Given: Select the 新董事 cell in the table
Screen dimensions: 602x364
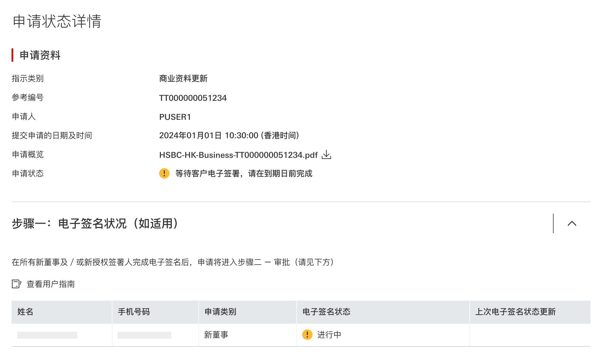Looking at the screenshot, I should [216, 335].
